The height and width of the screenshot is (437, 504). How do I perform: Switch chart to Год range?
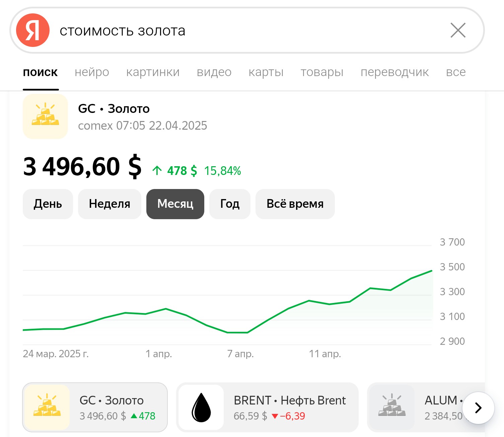pos(230,204)
